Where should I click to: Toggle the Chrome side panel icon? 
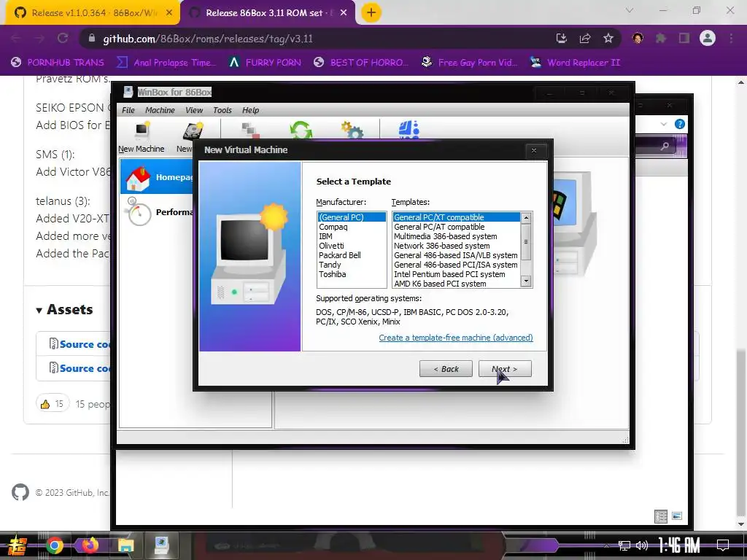(684, 39)
